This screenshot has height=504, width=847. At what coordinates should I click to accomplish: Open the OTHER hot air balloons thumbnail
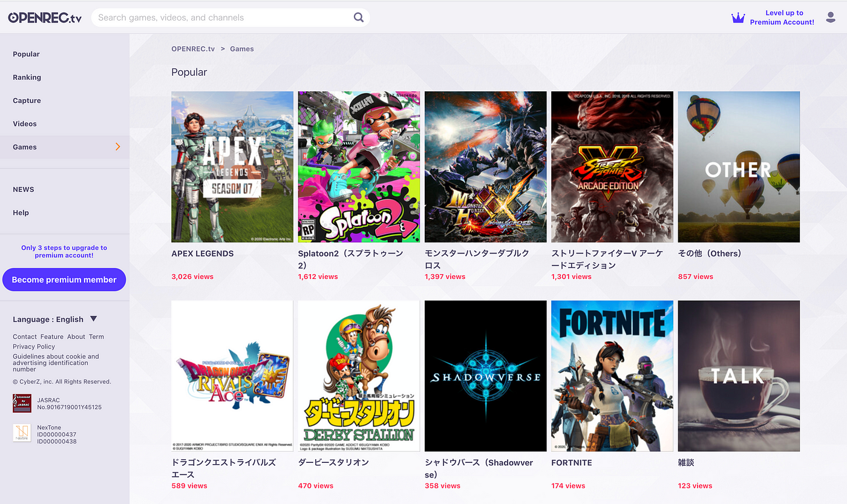click(739, 167)
